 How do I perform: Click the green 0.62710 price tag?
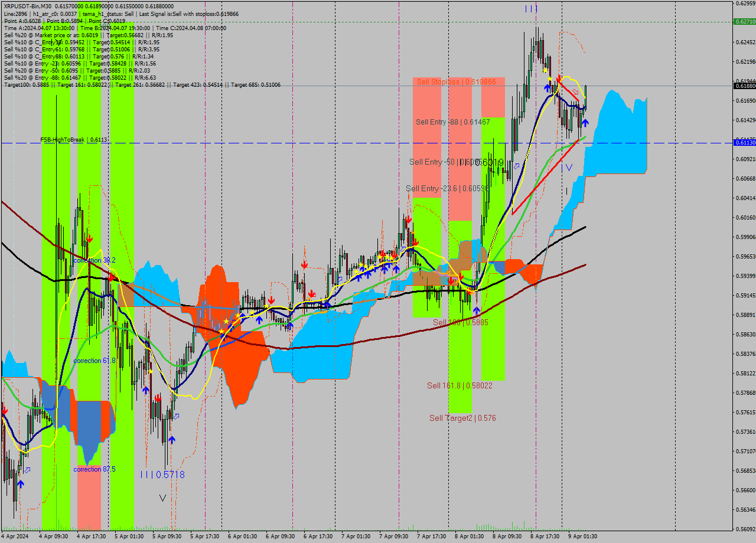point(744,21)
